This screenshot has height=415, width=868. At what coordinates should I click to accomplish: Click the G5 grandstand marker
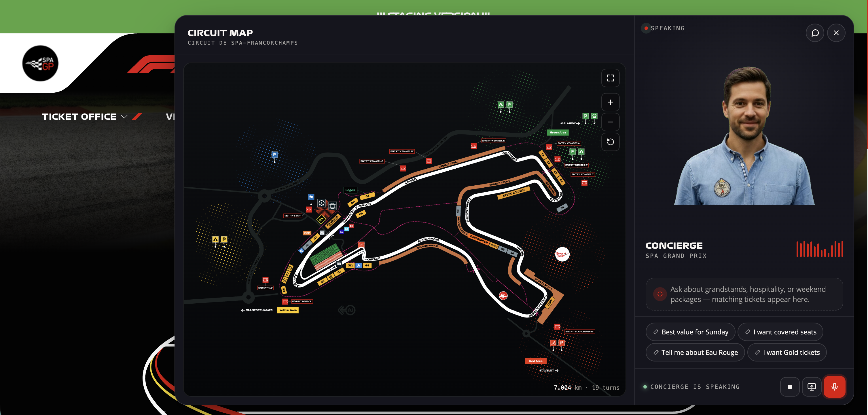click(361, 214)
